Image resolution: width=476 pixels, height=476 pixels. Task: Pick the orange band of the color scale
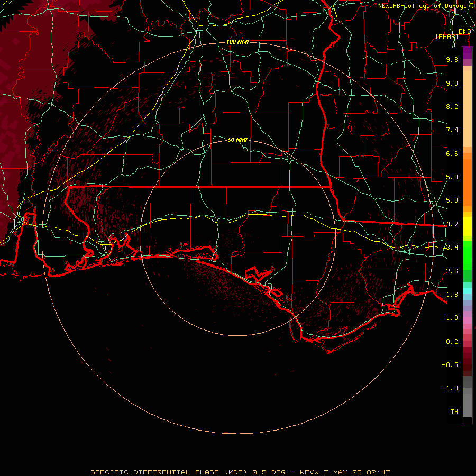tap(467, 182)
